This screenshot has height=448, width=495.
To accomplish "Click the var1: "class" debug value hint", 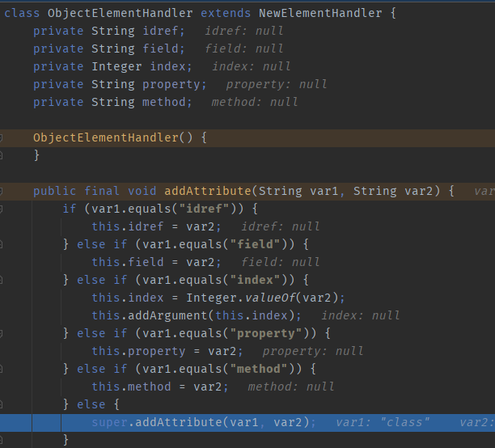I will (383, 423).
